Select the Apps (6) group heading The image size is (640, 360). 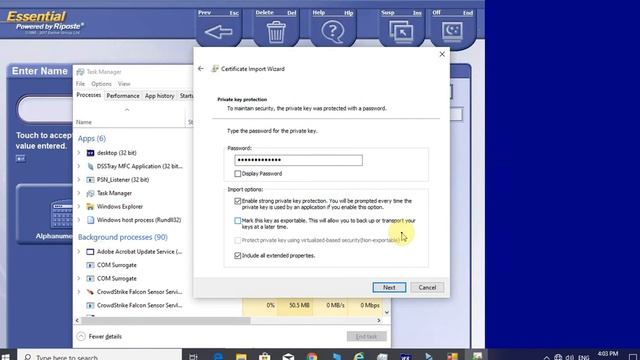point(92,138)
